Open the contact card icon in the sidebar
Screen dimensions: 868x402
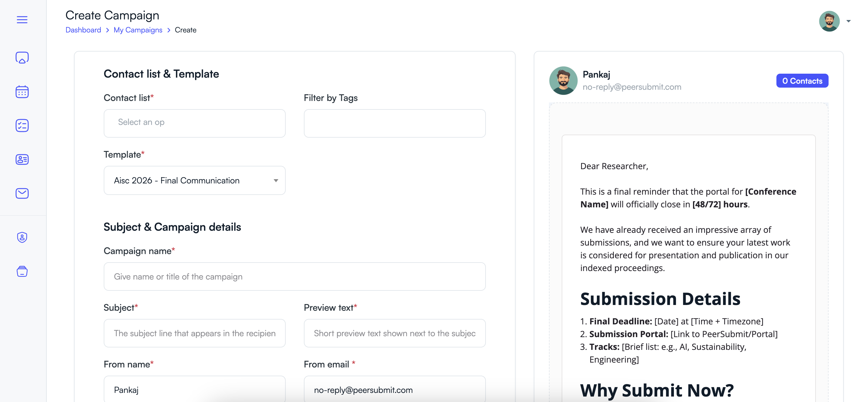tap(22, 159)
